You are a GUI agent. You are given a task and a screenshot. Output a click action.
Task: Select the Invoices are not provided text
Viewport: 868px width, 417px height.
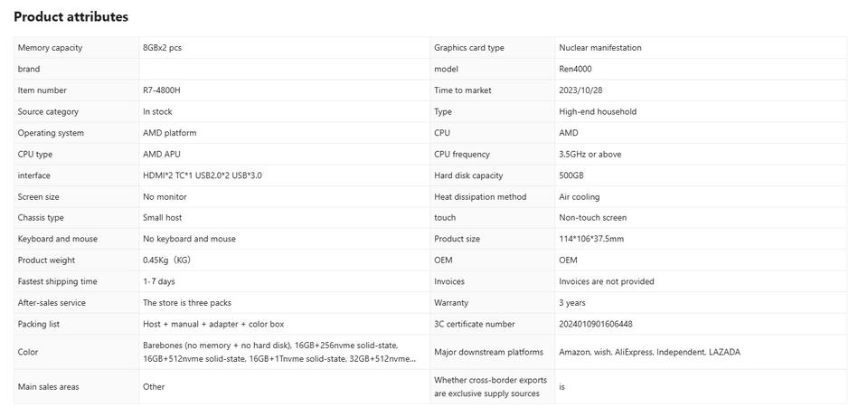coord(607,281)
